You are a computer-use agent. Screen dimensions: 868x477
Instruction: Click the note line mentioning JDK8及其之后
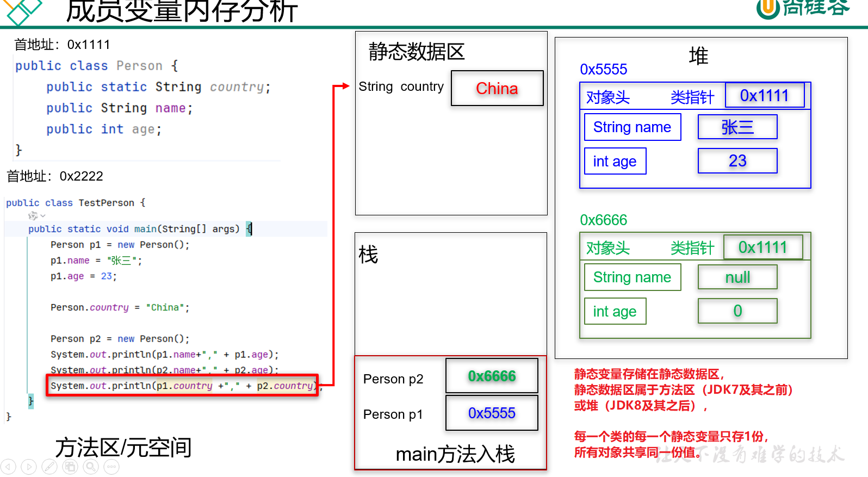coord(641,406)
